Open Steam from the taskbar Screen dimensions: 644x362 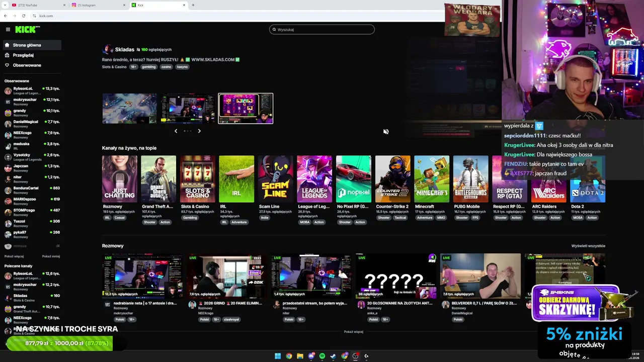(x=333, y=356)
